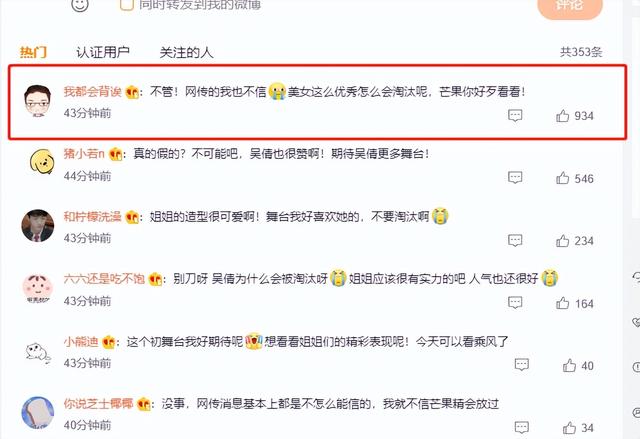Click 六六还是吃不饱's avatar picture
640x439 pixels.
(38, 288)
